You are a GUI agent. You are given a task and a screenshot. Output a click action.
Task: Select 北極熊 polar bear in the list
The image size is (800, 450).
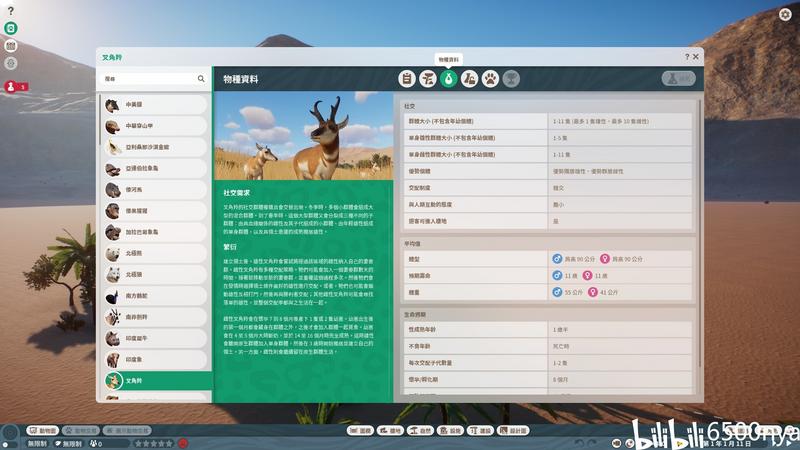[x=156, y=254]
